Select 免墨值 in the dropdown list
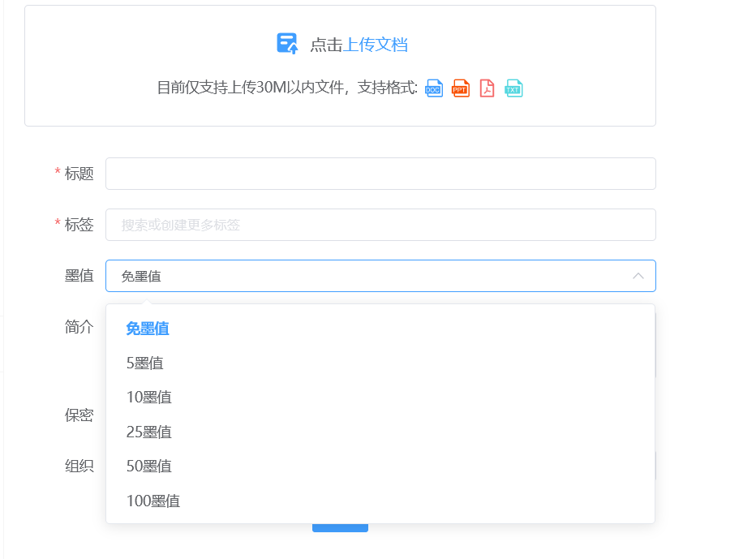The height and width of the screenshot is (559, 756). pyautogui.click(x=380, y=329)
